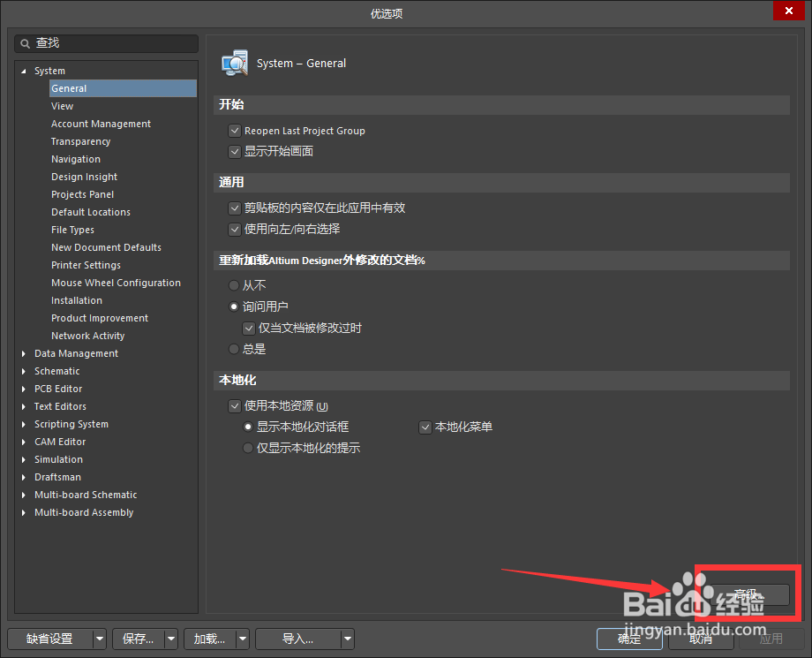812x658 pixels.
Task: Click the 导入... button
Action: click(x=298, y=639)
